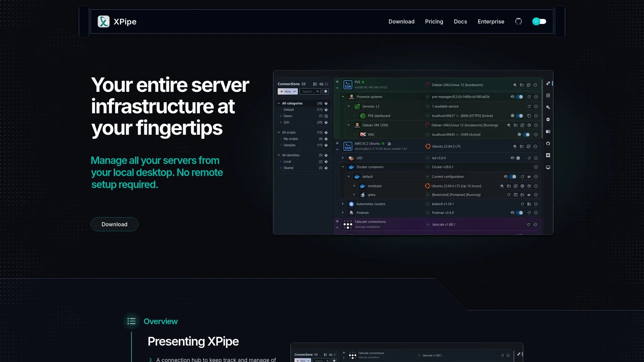Click the Tailscale connections icon
This screenshot has width=644, height=362.
click(x=348, y=224)
